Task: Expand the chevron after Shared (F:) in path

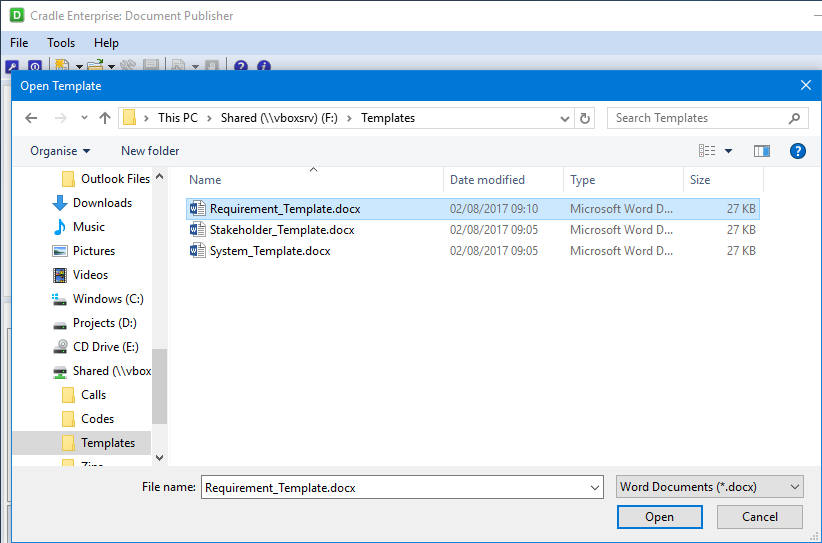Action: (349, 118)
